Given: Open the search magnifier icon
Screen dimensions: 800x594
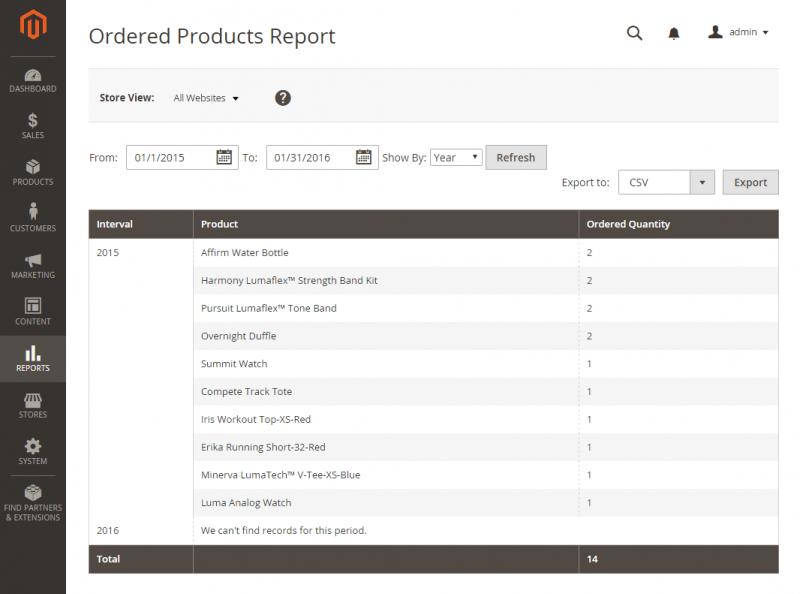Looking at the screenshot, I should point(634,33).
